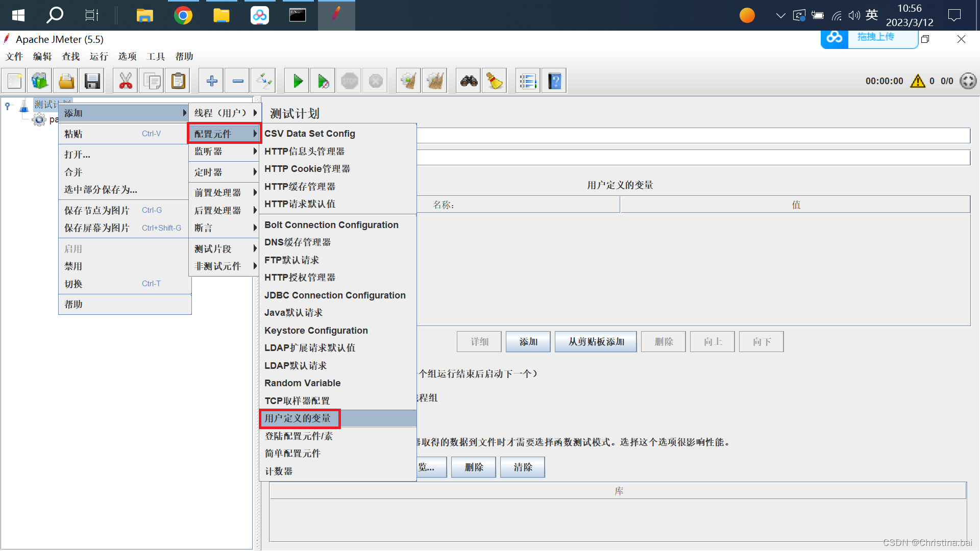This screenshot has width=980, height=551.
Task: Click the warning triangle log indicator
Action: (x=917, y=81)
